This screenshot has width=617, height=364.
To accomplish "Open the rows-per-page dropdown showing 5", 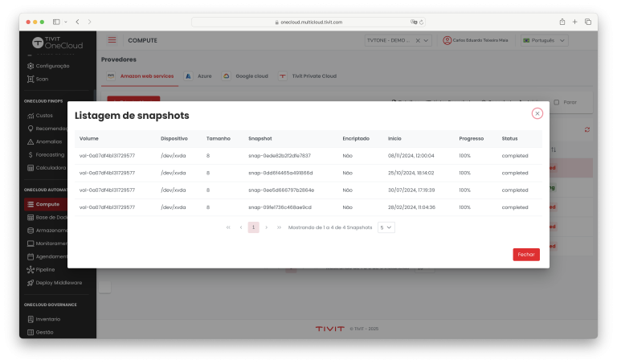I will 386,227.
